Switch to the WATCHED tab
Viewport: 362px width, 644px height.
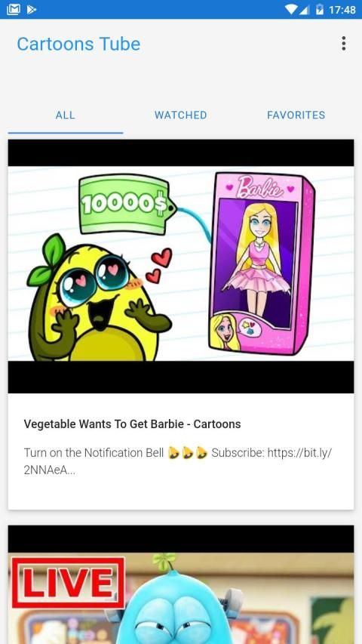tap(180, 115)
